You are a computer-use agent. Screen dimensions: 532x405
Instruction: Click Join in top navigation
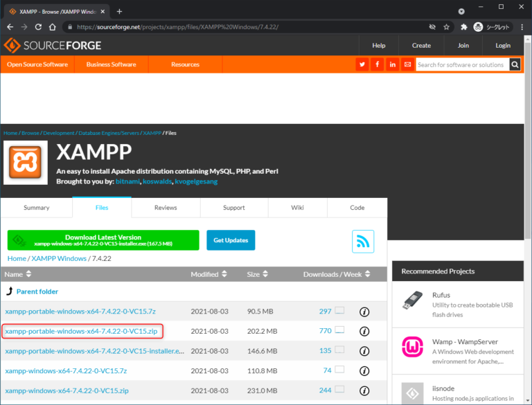coord(463,46)
